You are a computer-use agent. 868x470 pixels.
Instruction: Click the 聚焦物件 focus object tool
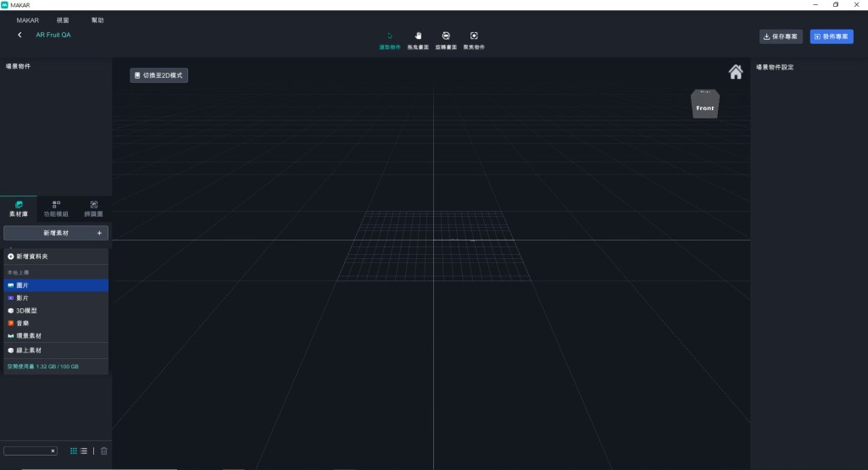[x=474, y=40]
